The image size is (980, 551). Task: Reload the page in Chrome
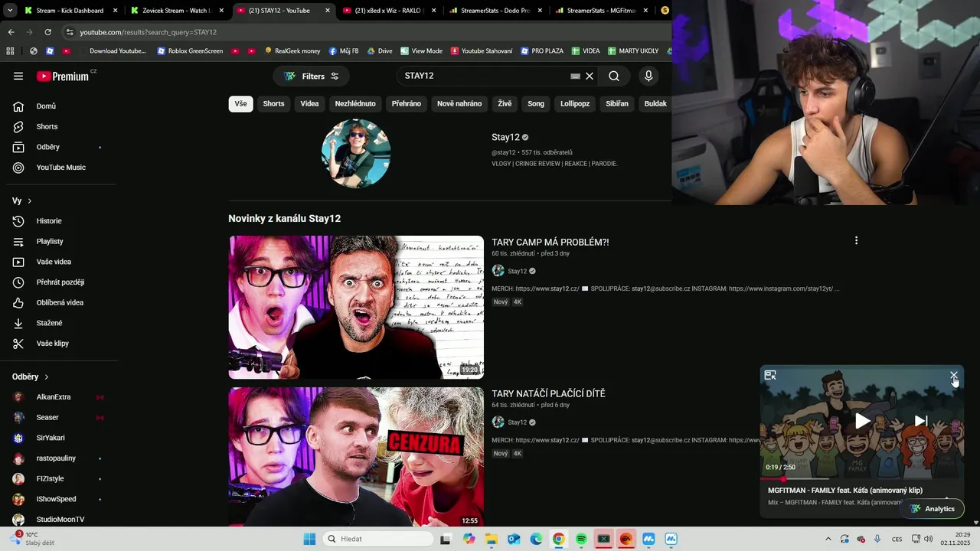pos(48,32)
